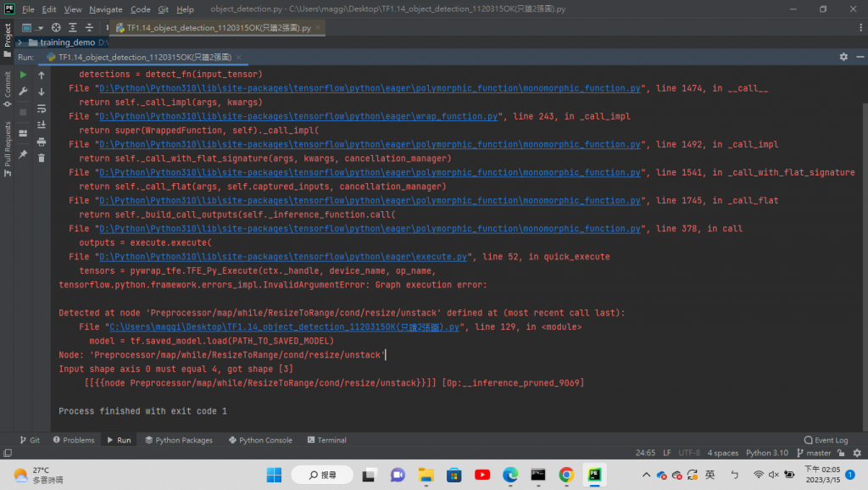Open the Git menu

click(164, 9)
